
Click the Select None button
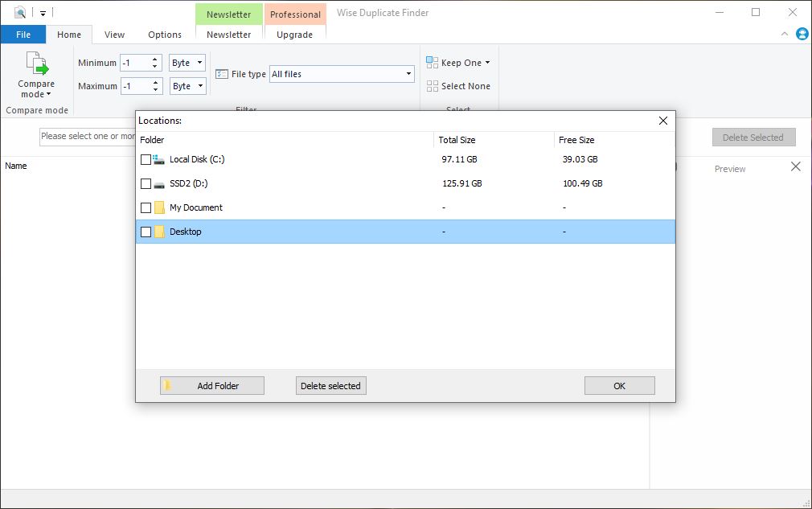click(x=459, y=86)
